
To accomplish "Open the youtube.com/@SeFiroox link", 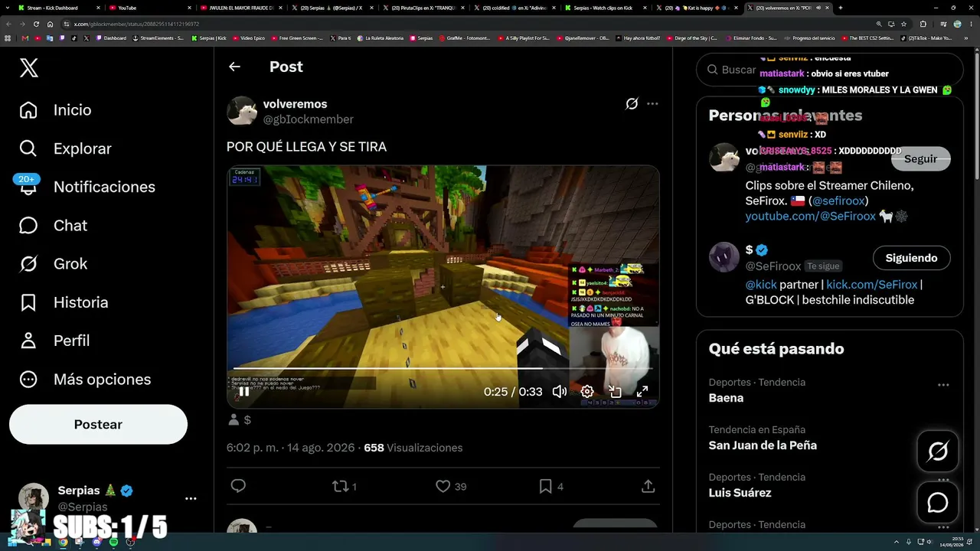I will [811, 217].
